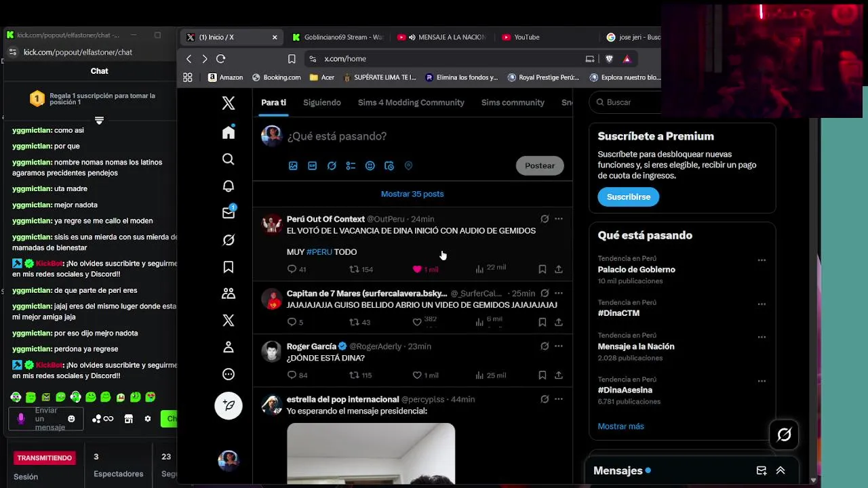868x488 pixels.
Task: Open account avatar menu at sidebar bottom
Action: coord(229,460)
